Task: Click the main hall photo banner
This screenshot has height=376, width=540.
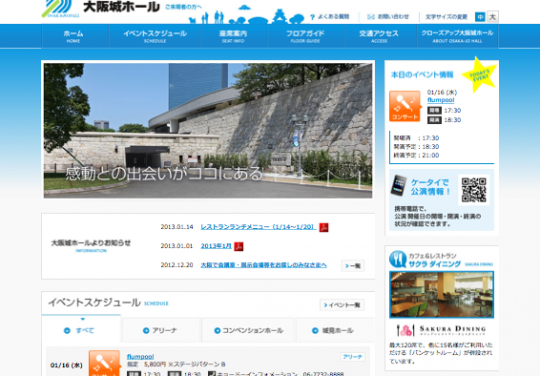Action: (208, 130)
